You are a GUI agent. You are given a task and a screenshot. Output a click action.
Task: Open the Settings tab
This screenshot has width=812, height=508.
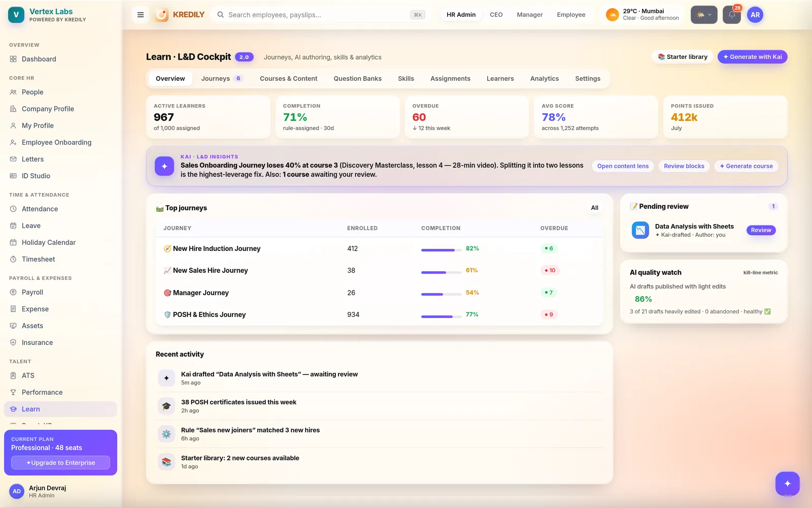[588, 78]
